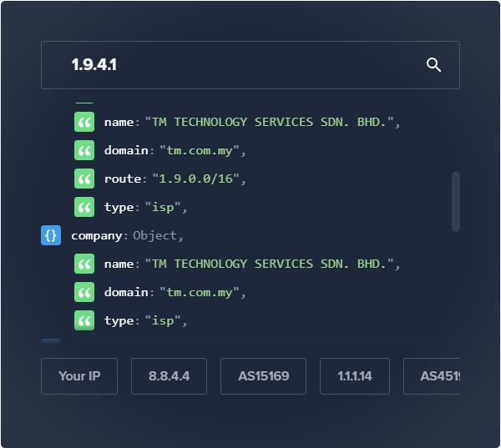Click the AS15169 example button
501x448 pixels.
[x=263, y=376]
